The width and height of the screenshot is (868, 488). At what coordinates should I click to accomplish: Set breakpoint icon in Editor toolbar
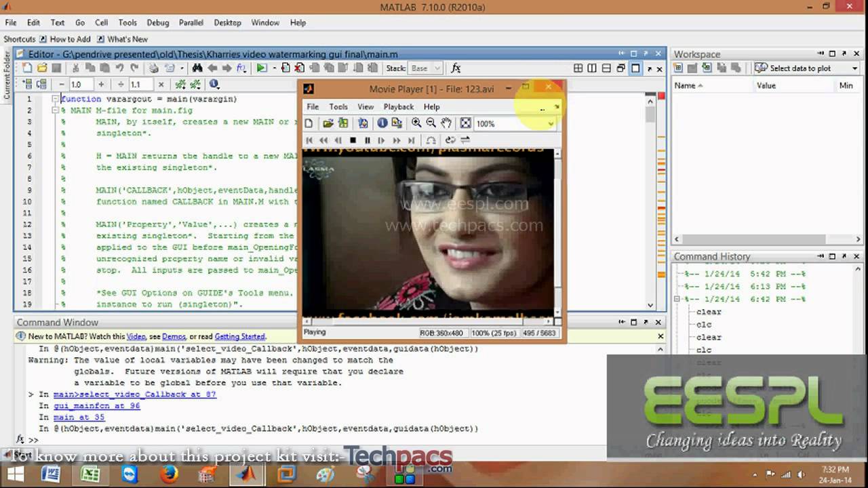coord(285,68)
